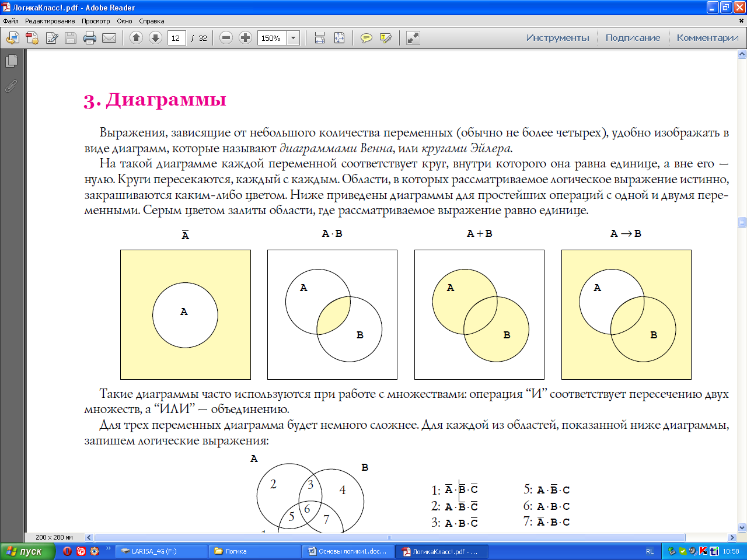Open the Файл menu
This screenshot has height=560, width=747.
(11, 21)
